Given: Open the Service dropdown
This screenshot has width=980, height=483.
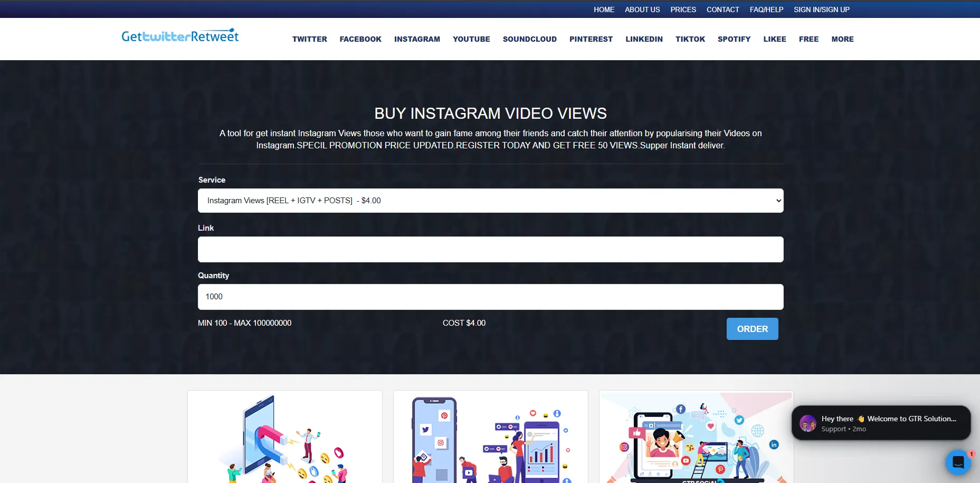Looking at the screenshot, I should pyautogui.click(x=490, y=201).
